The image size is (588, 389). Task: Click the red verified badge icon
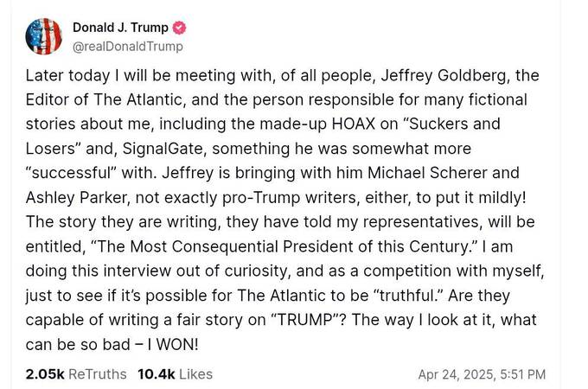point(179,28)
